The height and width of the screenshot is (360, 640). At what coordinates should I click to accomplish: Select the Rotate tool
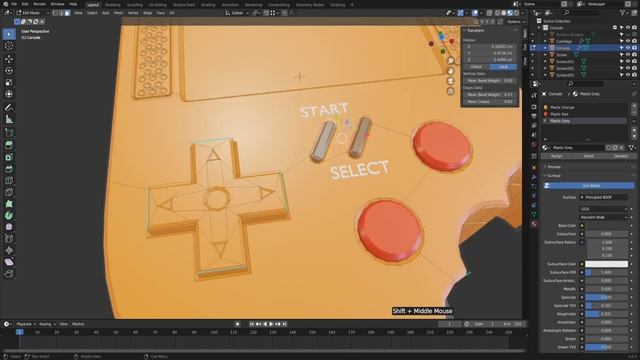click(x=9, y=71)
